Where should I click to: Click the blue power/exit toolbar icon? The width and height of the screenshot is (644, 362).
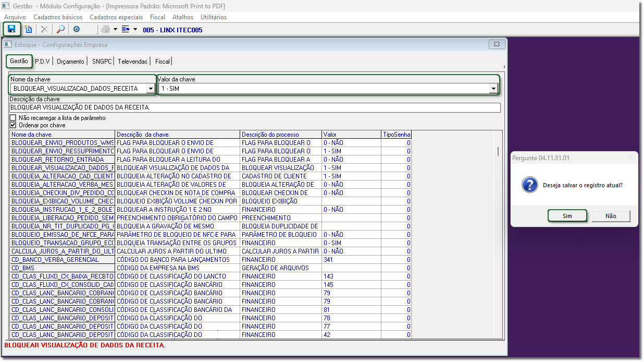pyautogui.click(x=77, y=29)
